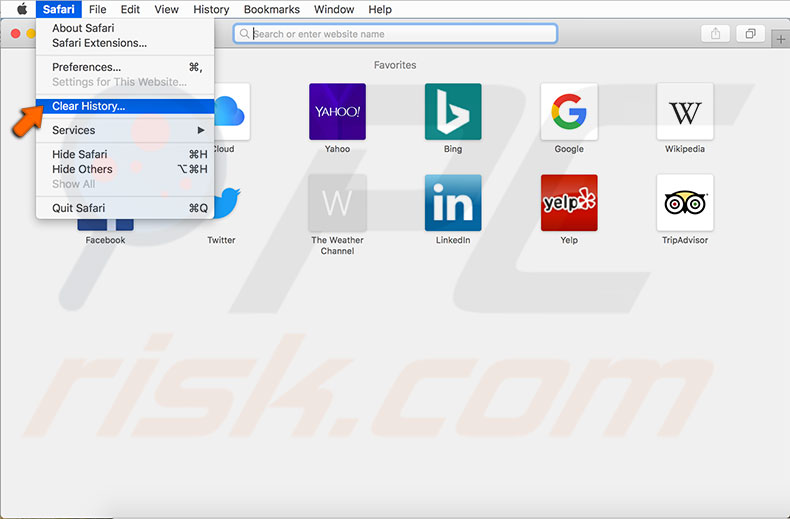This screenshot has height=519, width=790.
Task: Open the Window menu
Action: 334,9
